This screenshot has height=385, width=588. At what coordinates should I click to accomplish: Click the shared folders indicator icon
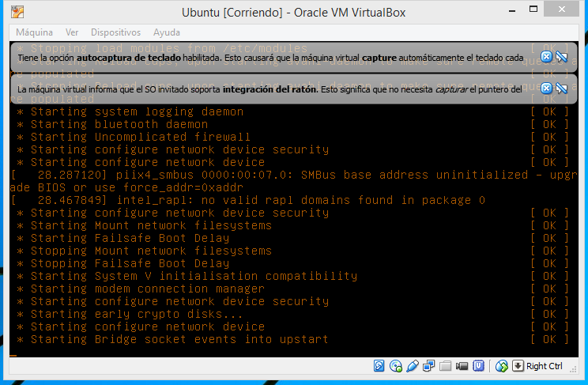pyautogui.click(x=445, y=366)
